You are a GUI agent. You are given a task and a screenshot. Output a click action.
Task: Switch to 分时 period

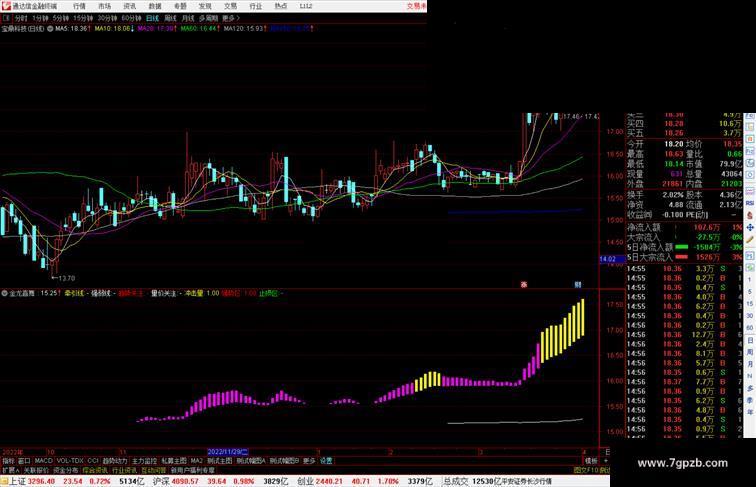pos(21,18)
